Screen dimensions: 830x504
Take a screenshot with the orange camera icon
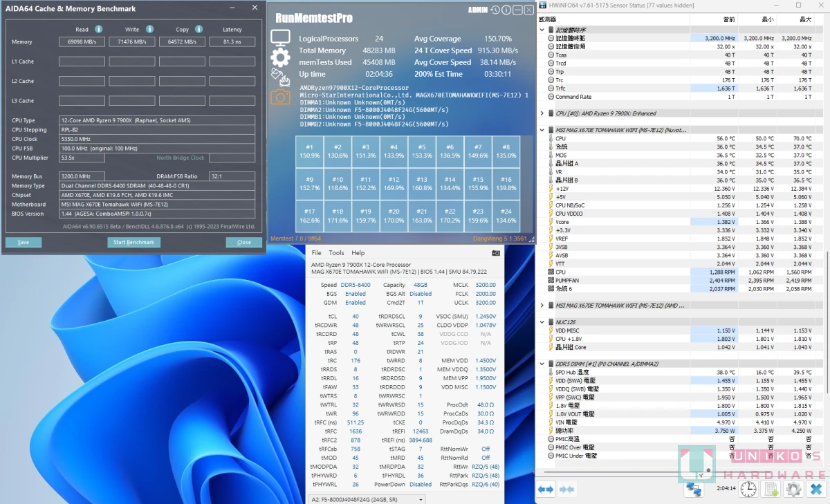point(279,96)
